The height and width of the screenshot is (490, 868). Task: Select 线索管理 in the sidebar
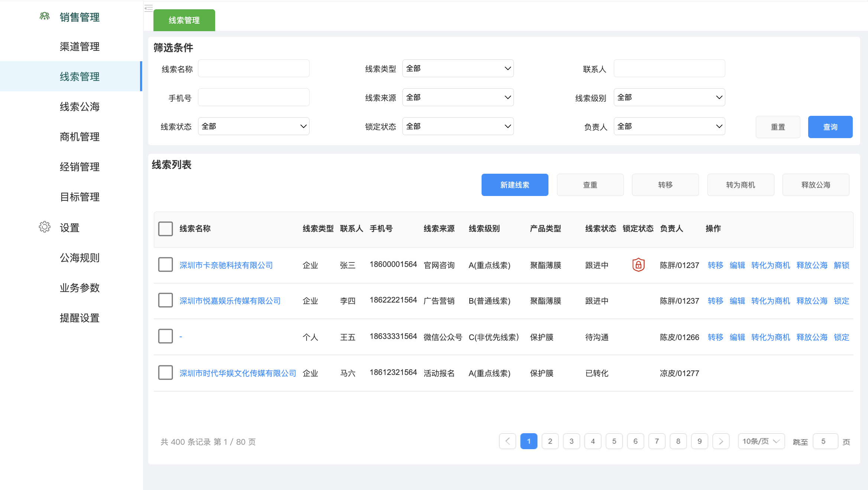(71, 76)
